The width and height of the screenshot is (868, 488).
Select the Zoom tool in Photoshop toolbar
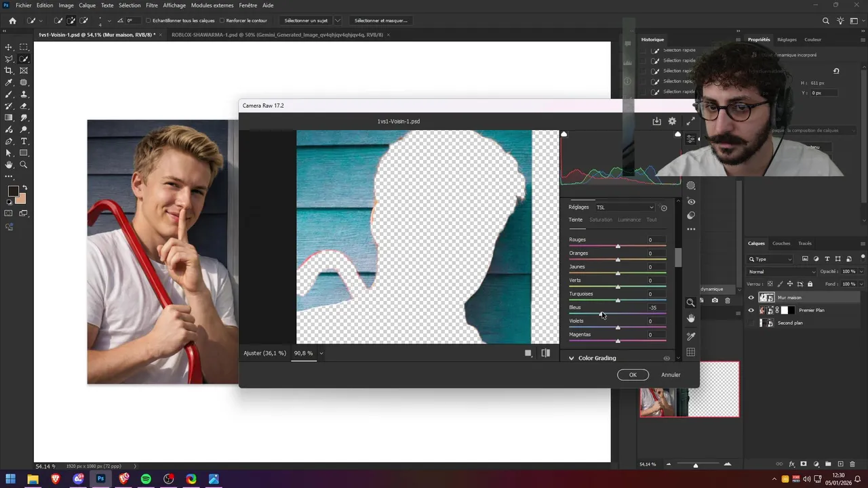click(x=24, y=165)
